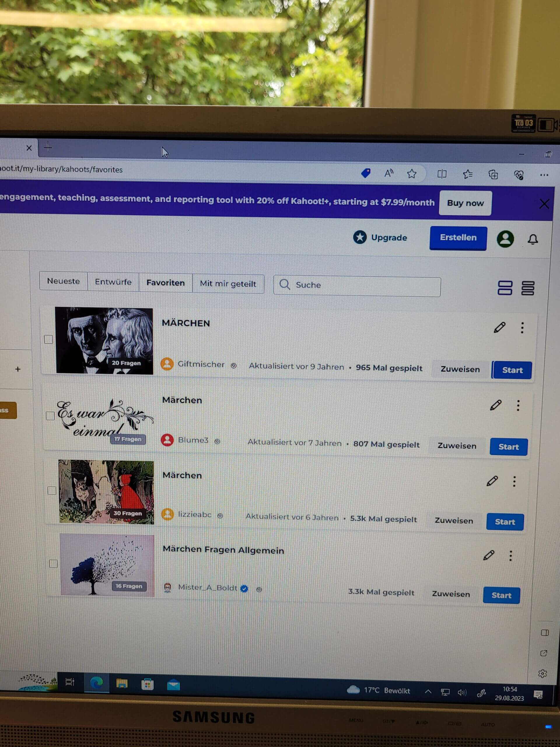
Task: Switch to the Entwürfe tab
Action: click(x=113, y=282)
